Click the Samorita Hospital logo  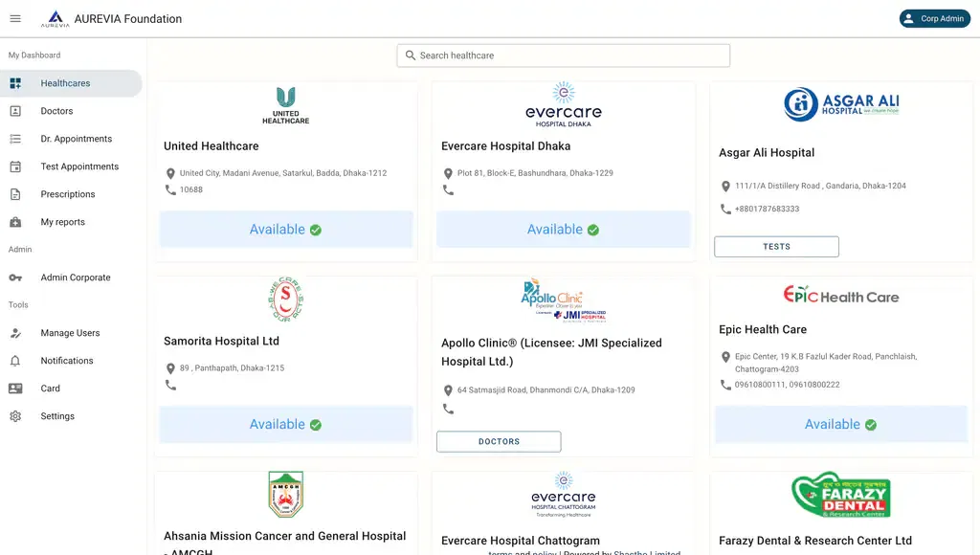point(285,299)
